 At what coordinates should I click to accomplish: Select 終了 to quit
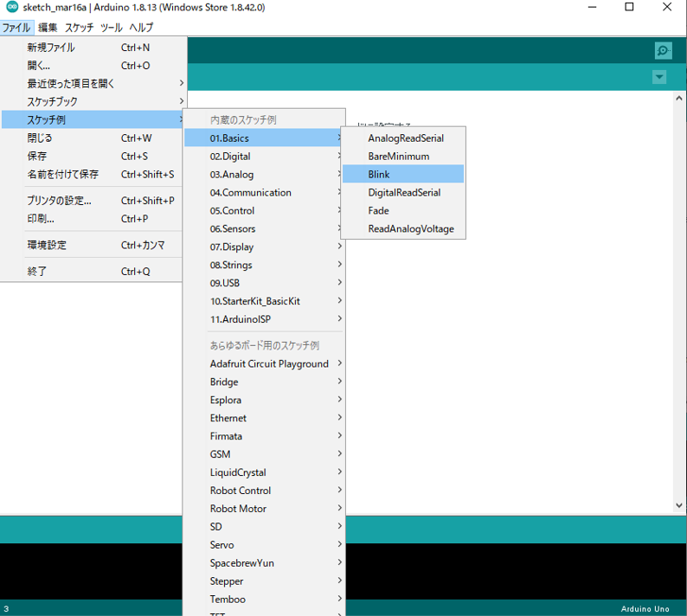[92, 271]
